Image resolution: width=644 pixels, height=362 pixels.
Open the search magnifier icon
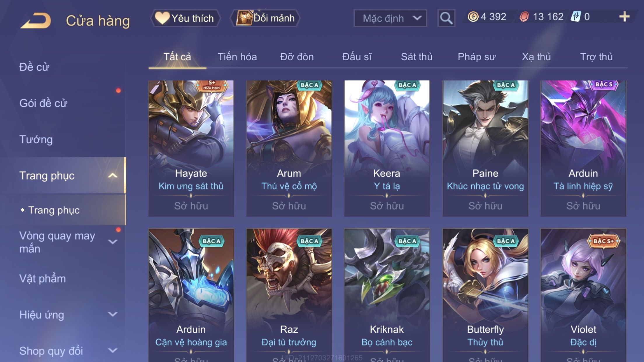(x=446, y=18)
